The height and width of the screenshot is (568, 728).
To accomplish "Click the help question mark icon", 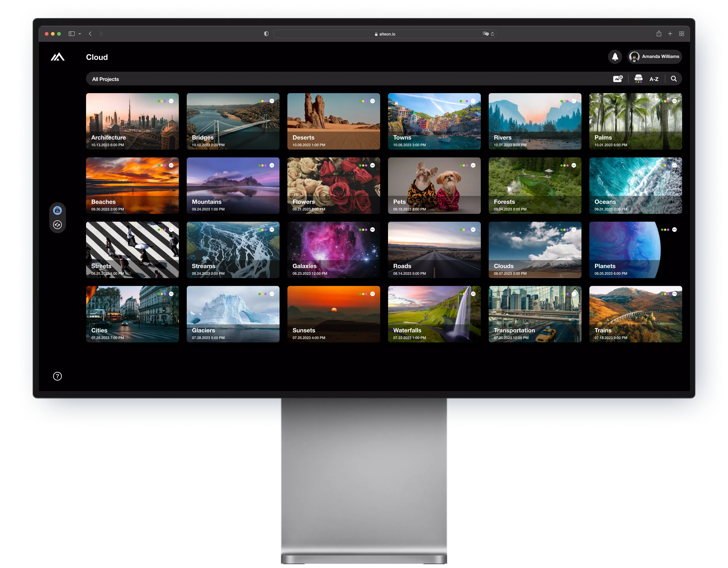I will (57, 376).
